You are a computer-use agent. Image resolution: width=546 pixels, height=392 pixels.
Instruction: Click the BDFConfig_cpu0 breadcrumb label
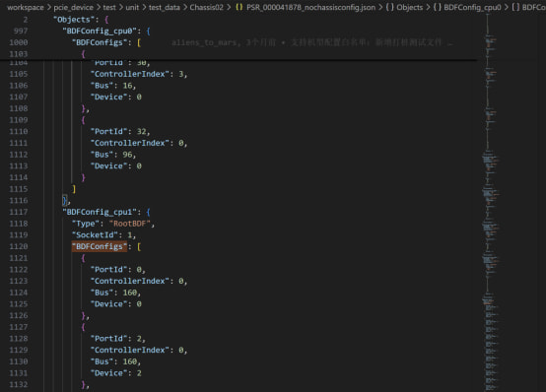point(472,7)
